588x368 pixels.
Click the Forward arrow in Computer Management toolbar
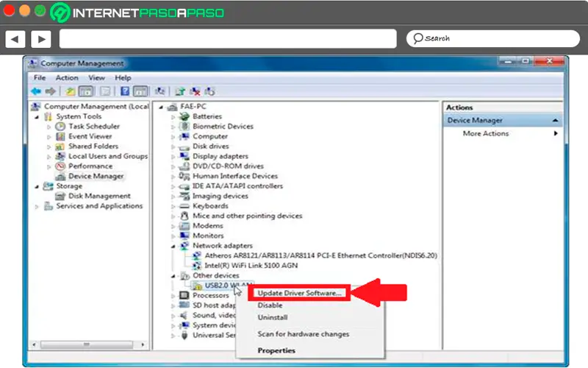pos(50,91)
